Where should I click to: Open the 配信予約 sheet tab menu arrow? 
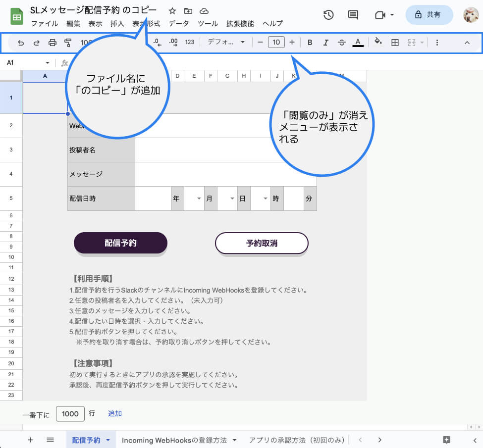tap(108, 440)
